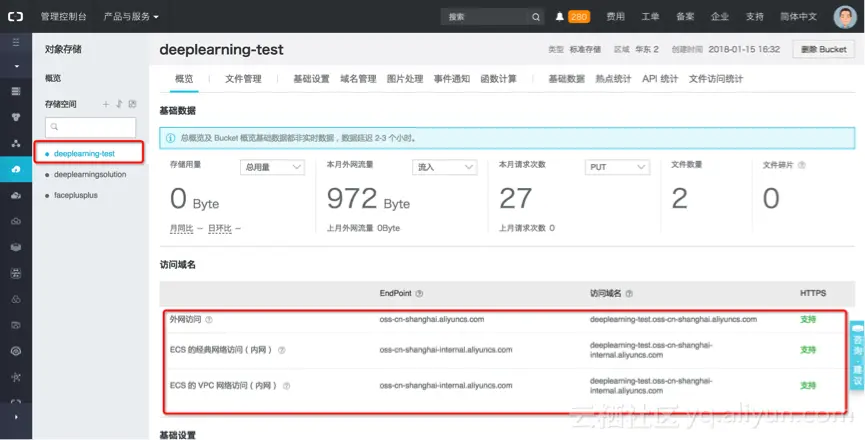Viewport: 865px width, 440px height.
Task: Click the rightmost icon next to 存储空间
Action: pos(132,104)
